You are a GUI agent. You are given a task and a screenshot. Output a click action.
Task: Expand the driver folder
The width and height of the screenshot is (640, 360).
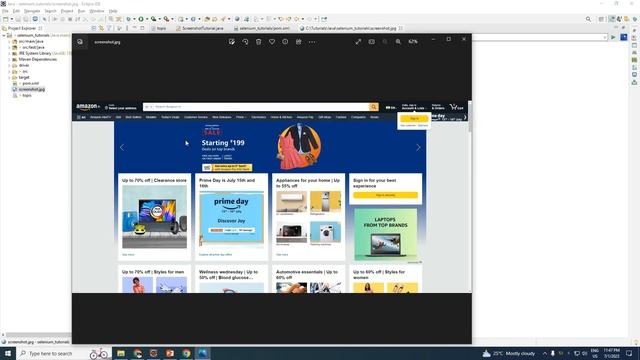coord(9,65)
